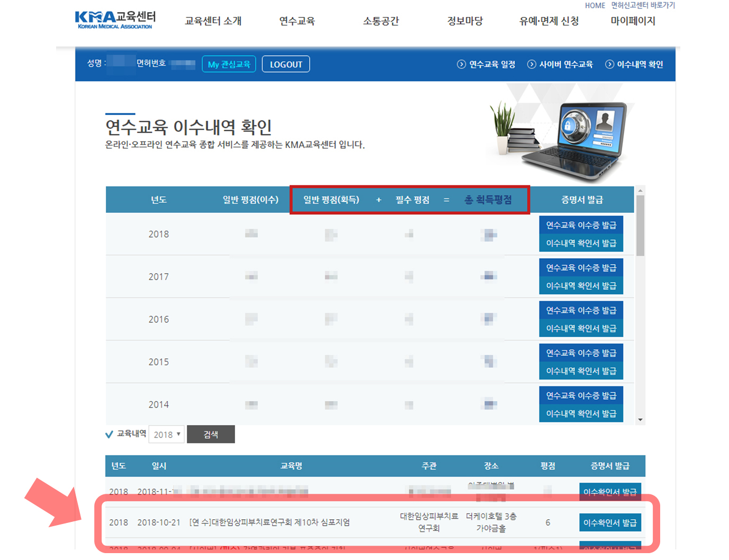
Task: Click the circled arrow beside 연수교육 일정
Action: click(461, 65)
